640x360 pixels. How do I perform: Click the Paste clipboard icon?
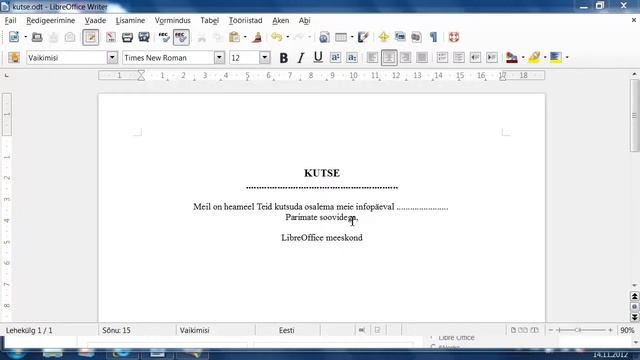coord(234,37)
